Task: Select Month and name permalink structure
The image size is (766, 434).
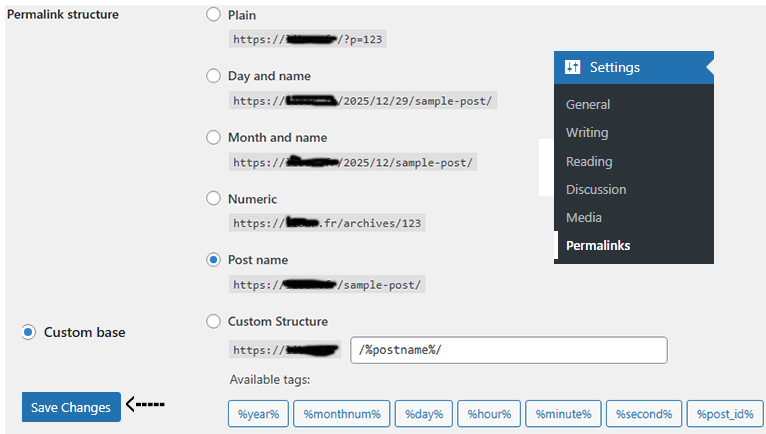Action: 213,137
